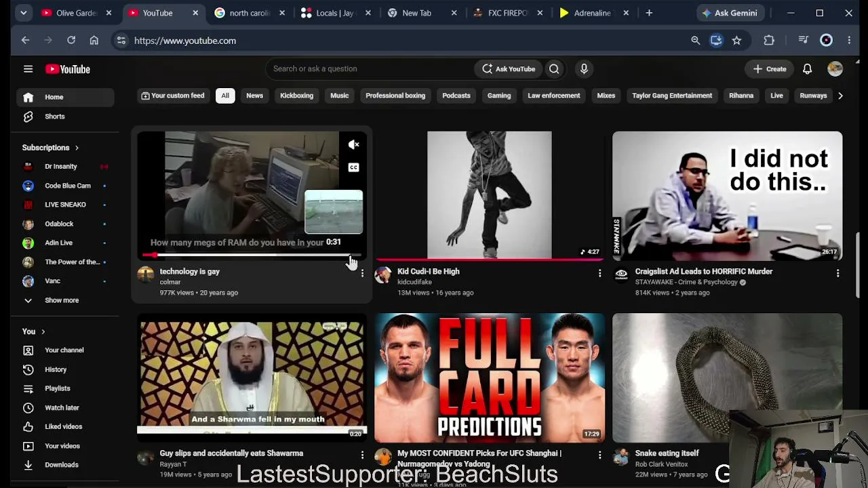Viewport: 868px width, 488px height.
Task: Open the 'I did not do this' thumbnail
Action: coord(727,195)
